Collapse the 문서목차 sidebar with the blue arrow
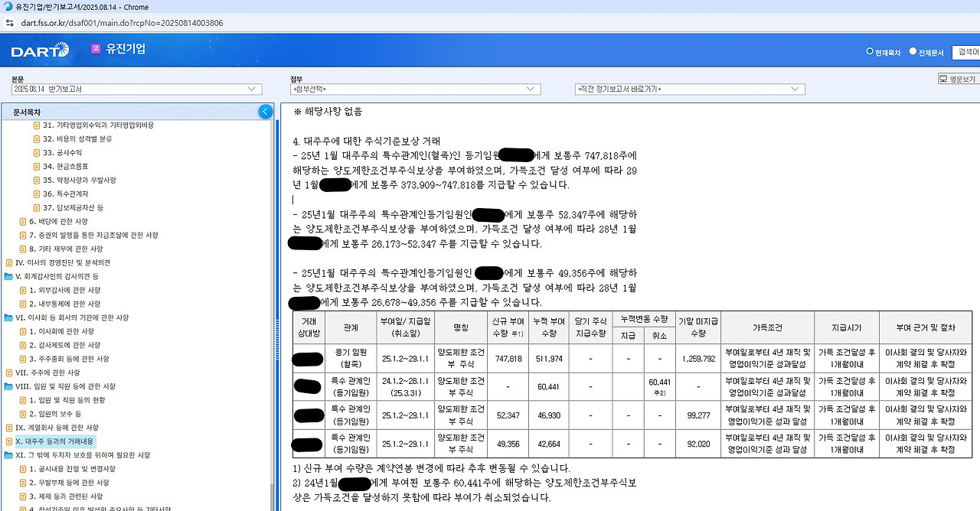This screenshot has width=980, height=511. pyautogui.click(x=266, y=111)
